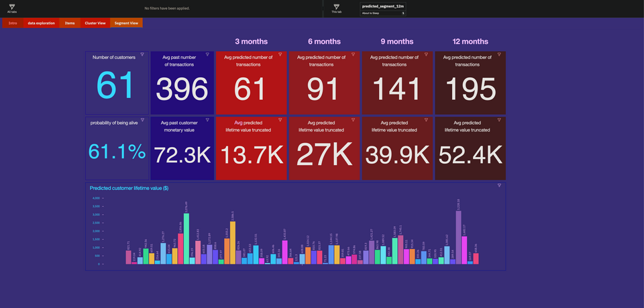644x308 pixels.
Task: Click filter icon on Predicted customer lifetime value chart
Action: (x=499, y=185)
